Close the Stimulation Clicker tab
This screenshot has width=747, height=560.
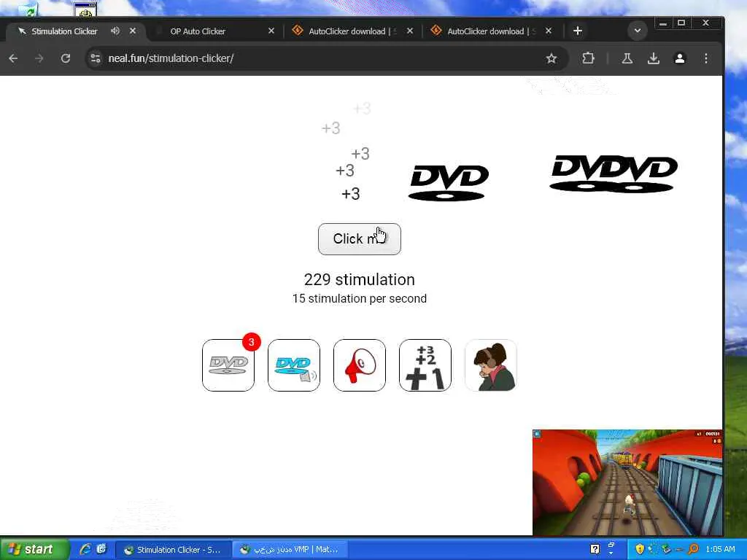(133, 31)
